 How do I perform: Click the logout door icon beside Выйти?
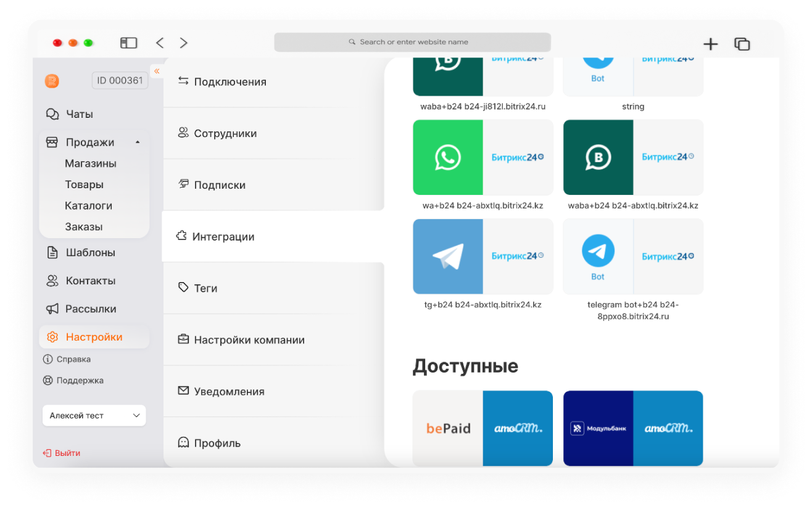tap(47, 453)
